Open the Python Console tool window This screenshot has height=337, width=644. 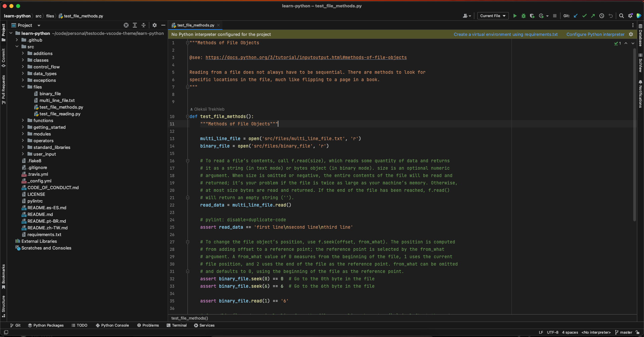113,325
